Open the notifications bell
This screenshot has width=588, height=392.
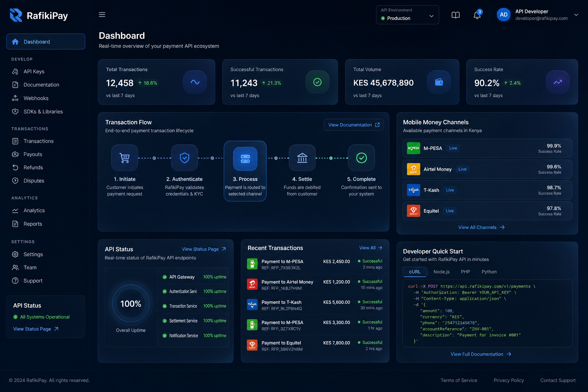(x=477, y=15)
